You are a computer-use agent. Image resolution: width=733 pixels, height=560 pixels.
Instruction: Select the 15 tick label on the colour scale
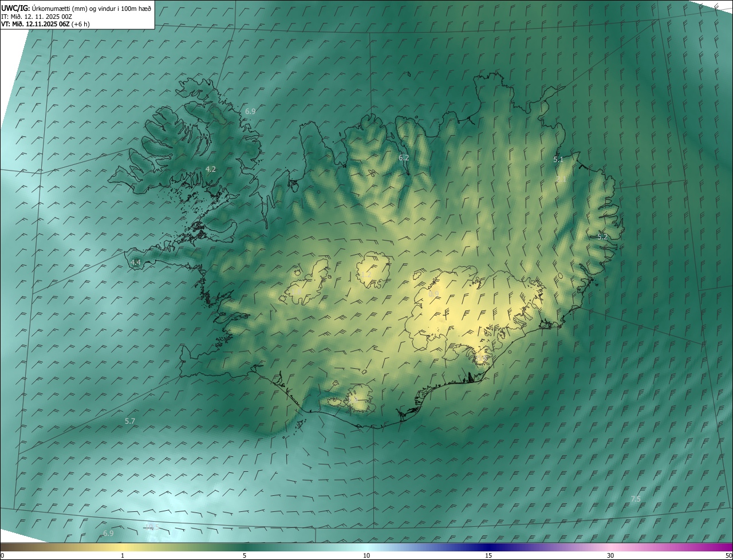(488, 555)
